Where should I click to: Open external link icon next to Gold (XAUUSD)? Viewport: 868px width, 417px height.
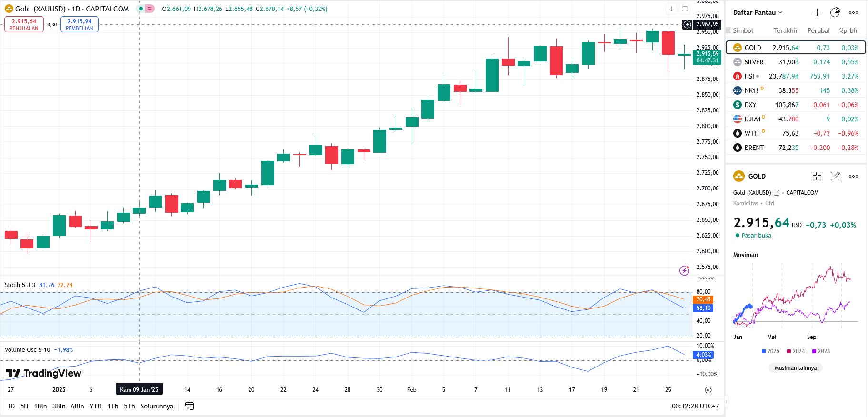[x=777, y=193]
